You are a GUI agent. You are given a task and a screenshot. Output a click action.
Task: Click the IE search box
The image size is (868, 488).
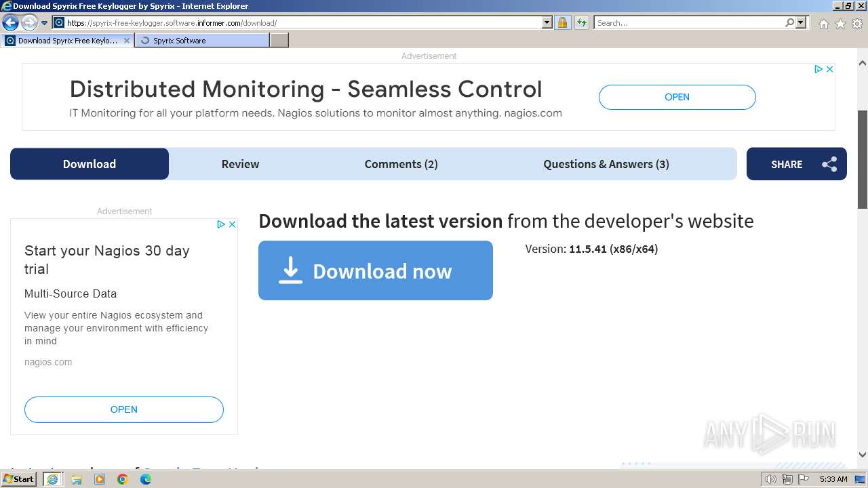point(688,22)
